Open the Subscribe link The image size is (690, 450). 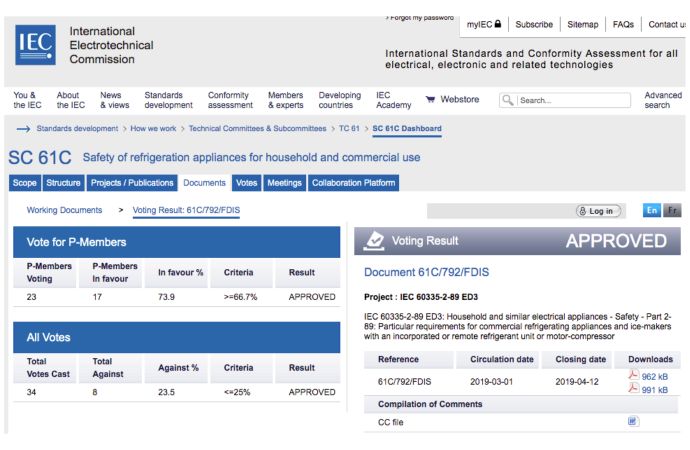click(x=534, y=24)
